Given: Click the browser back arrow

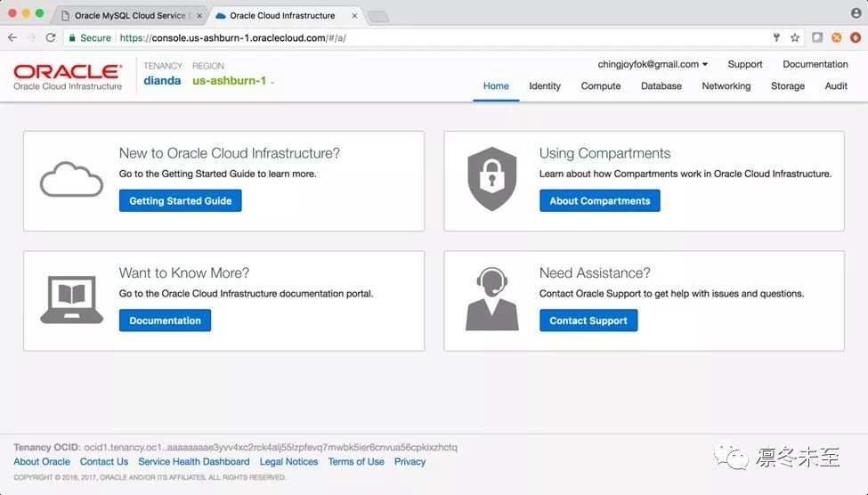Looking at the screenshot, I should tap(12, 37).
